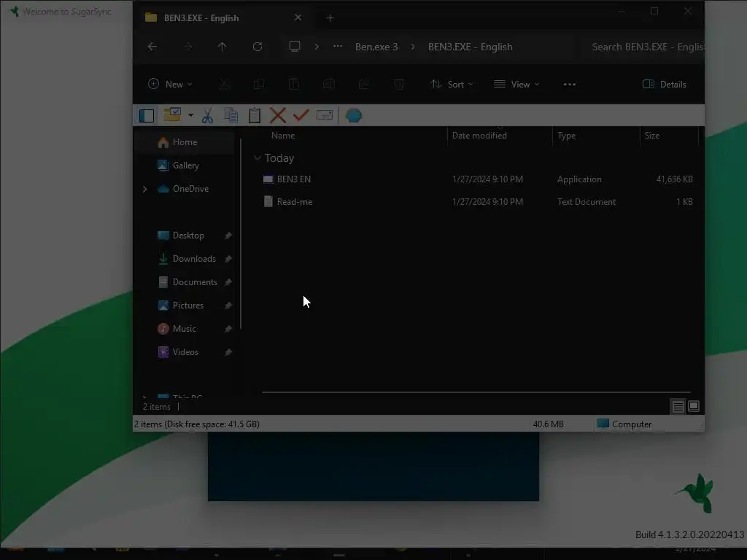Click the dimmed ribbon Rename icon
This screenshot has width=747, height=560.
(x=329, y=85)
